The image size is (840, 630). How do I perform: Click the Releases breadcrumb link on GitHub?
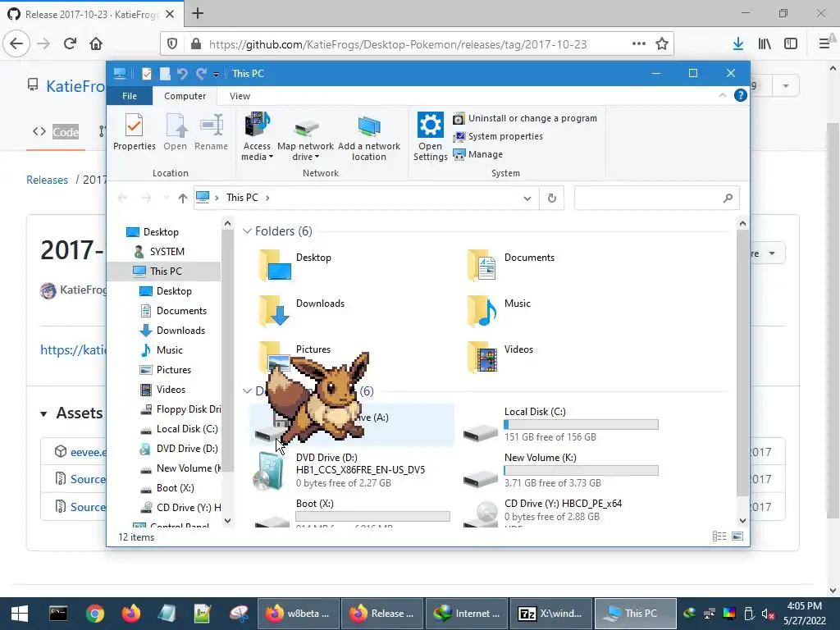[47, 180]
